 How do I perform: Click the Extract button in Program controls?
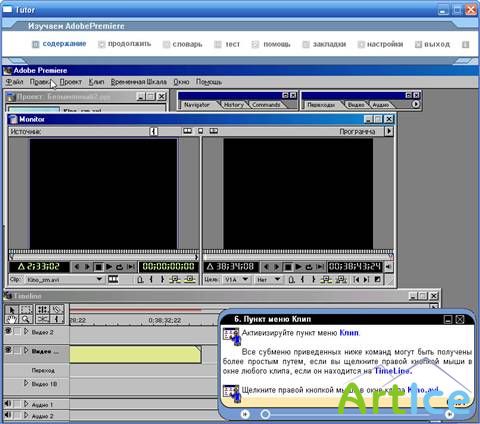[341, 279]
